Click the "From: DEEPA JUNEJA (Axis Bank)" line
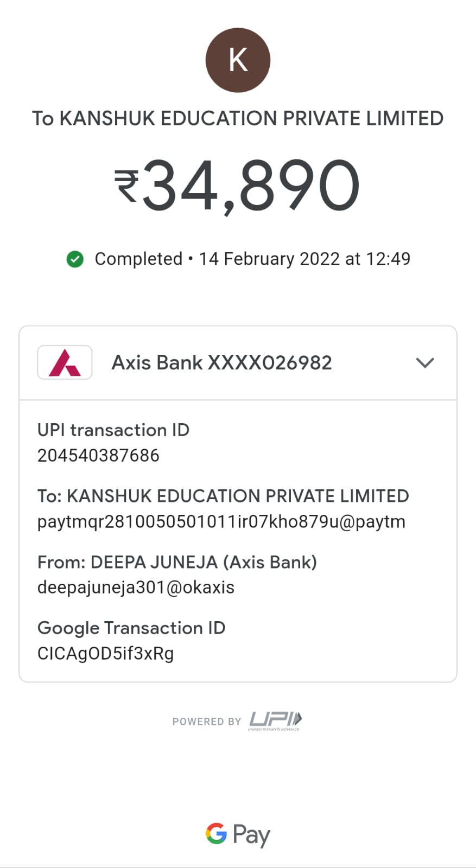The image size is (476, 868). pyautogui.click(x=177, y=562)
